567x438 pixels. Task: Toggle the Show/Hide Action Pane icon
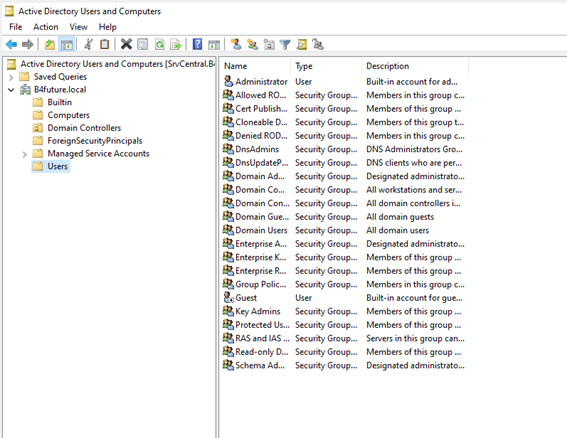coord(214,44)
